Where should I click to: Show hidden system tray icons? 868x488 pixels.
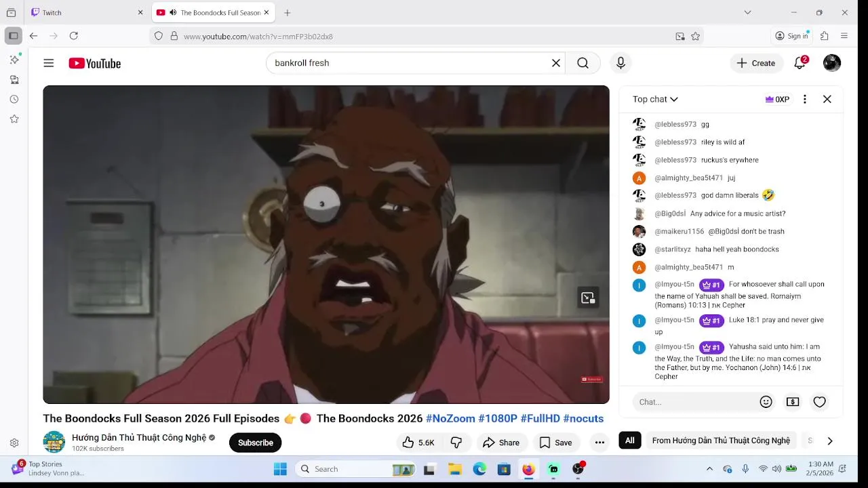tap(709, 468)
